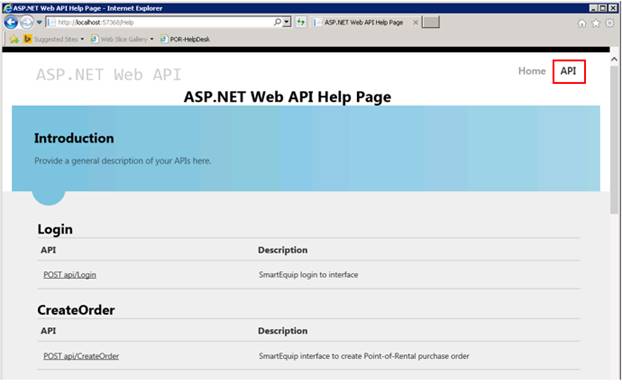Open the Home navigation menu item

click(x=532, y=71)
